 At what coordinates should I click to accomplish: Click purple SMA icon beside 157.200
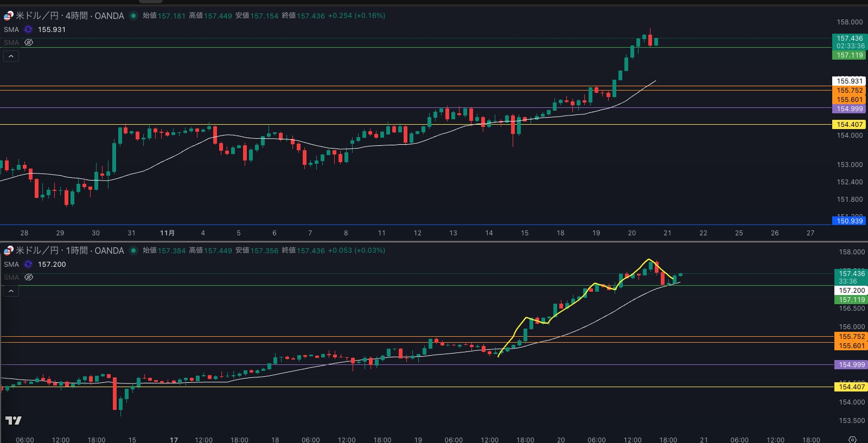28,265
